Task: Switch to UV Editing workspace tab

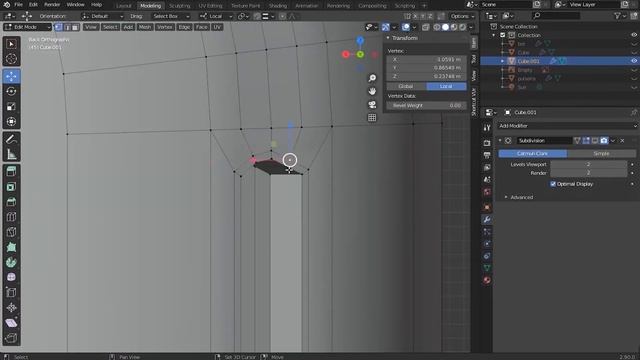Action: tap(210, 6)
